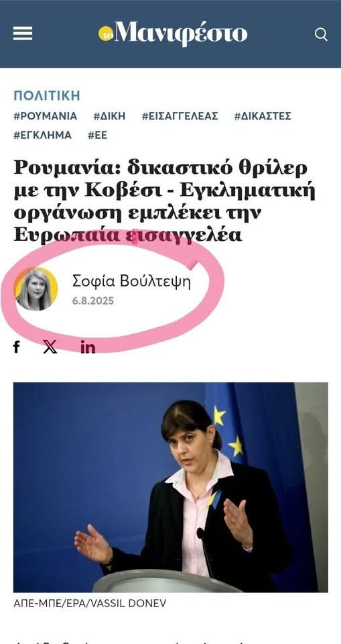
Task: Select the #ΡΟΥΜΑΝΙΑ hashtag
Action: (45, 116)
